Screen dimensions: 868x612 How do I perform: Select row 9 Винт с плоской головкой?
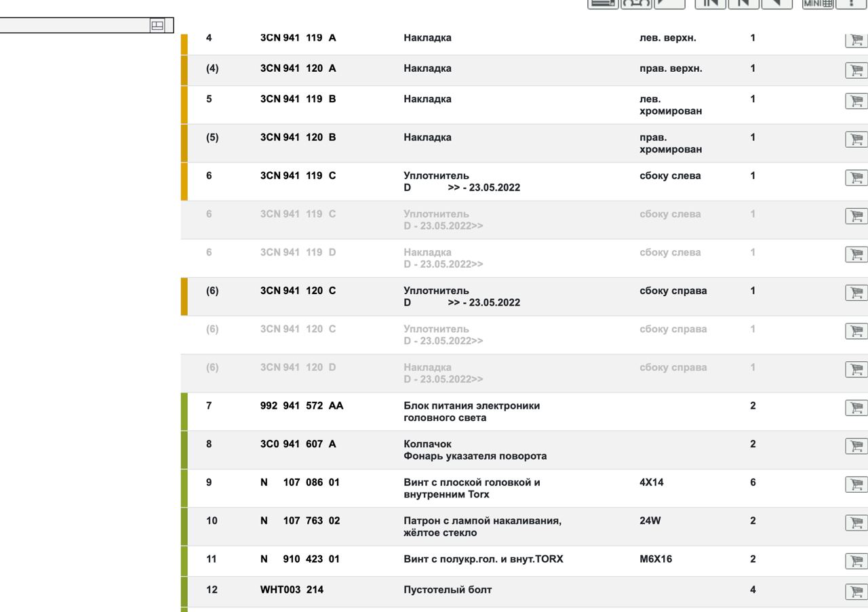[x=524, y=489]
